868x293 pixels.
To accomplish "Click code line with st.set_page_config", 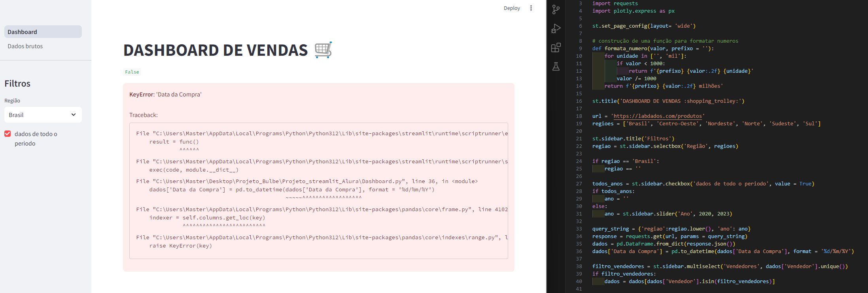I will 644,26.
